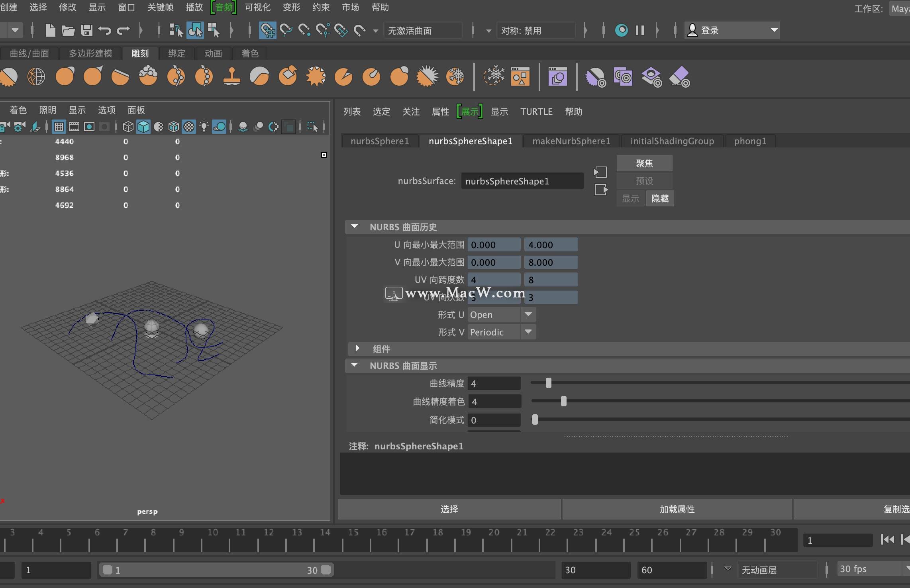The image size is (910, 588).
Task: Select the Flatten sculpt tool icon
Action: [120, 76]
